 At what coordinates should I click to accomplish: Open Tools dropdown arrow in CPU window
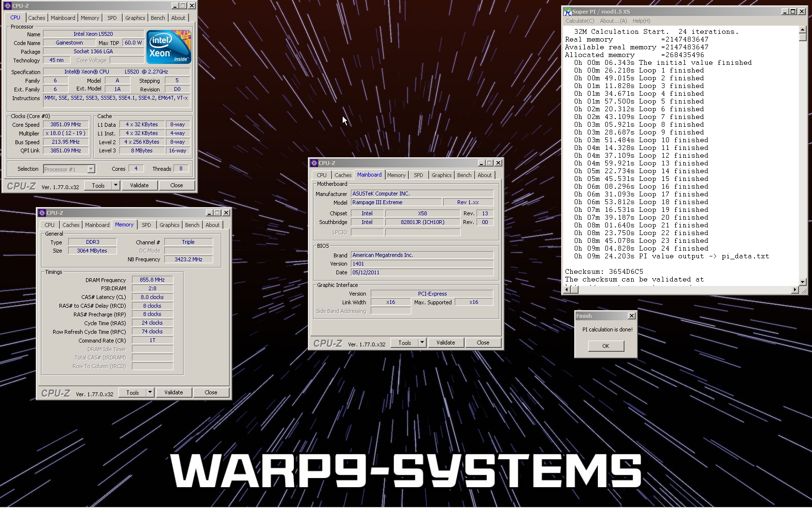(116, 185)
